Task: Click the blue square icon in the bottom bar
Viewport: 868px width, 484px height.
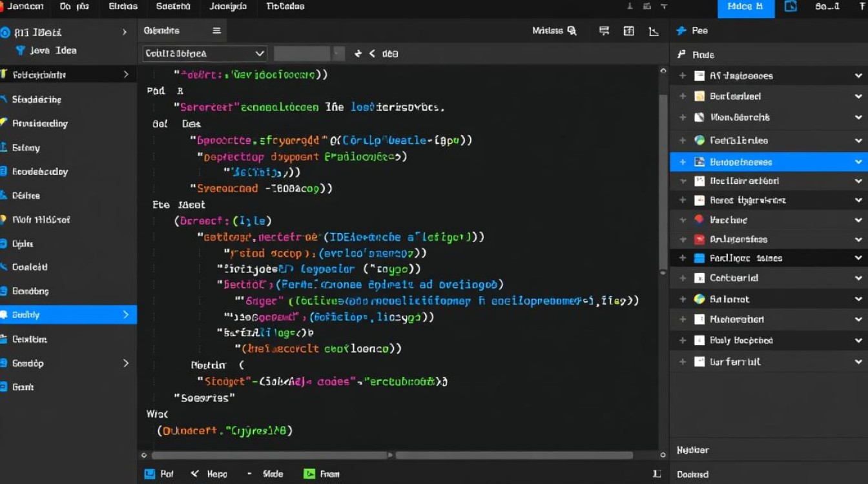Action: coord(150,474)
